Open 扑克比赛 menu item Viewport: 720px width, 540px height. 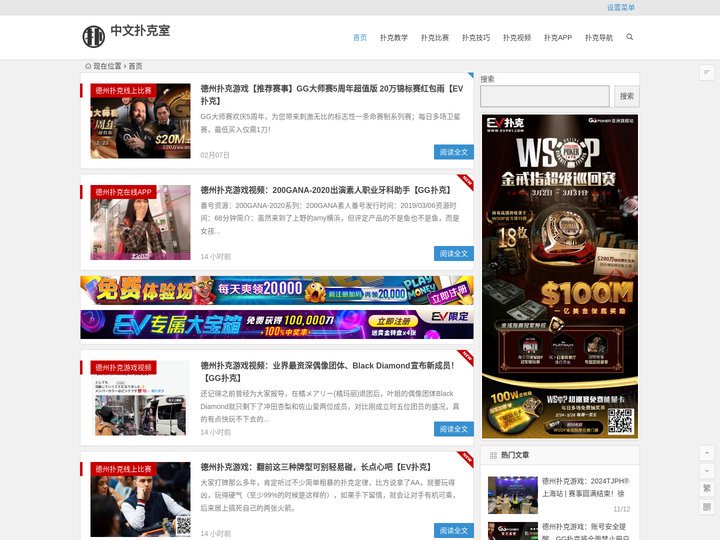[x=435, y=38]
